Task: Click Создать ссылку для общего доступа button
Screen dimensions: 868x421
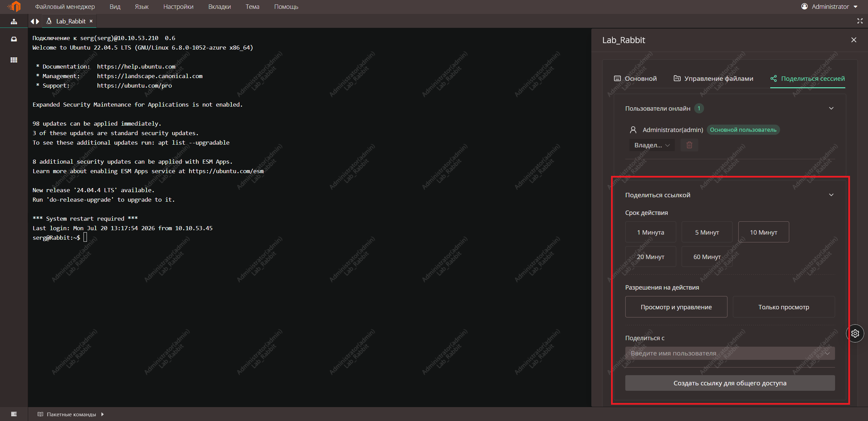Action: (730, 383)
